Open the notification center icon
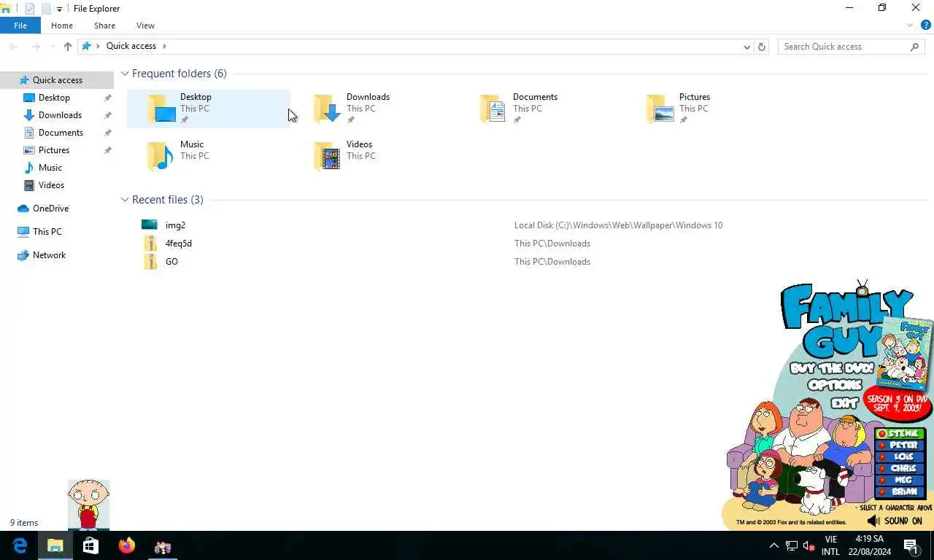Image resolution: width=934 pixels, height=560 pixels. click(911, 545)
